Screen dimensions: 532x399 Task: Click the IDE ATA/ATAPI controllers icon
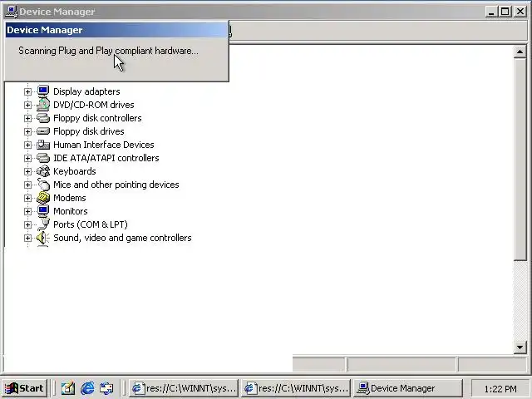pos(43,158)
